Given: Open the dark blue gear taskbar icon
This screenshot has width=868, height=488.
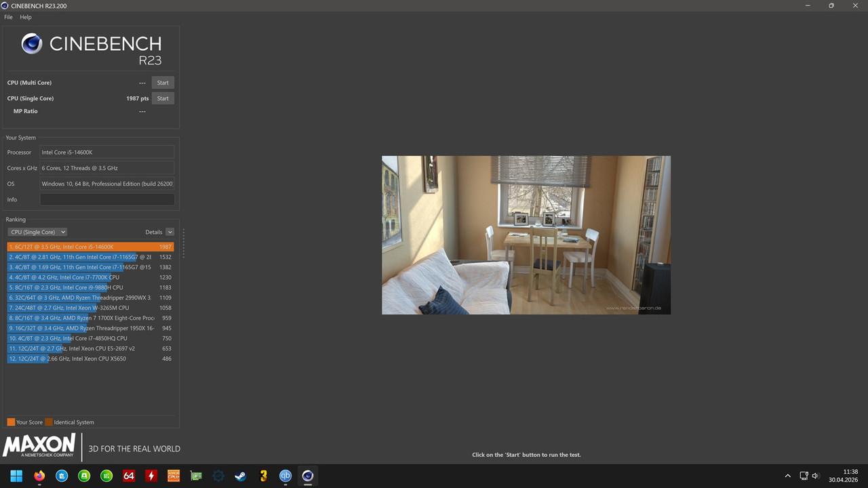Looking at the screenshot, I should 218,476.
